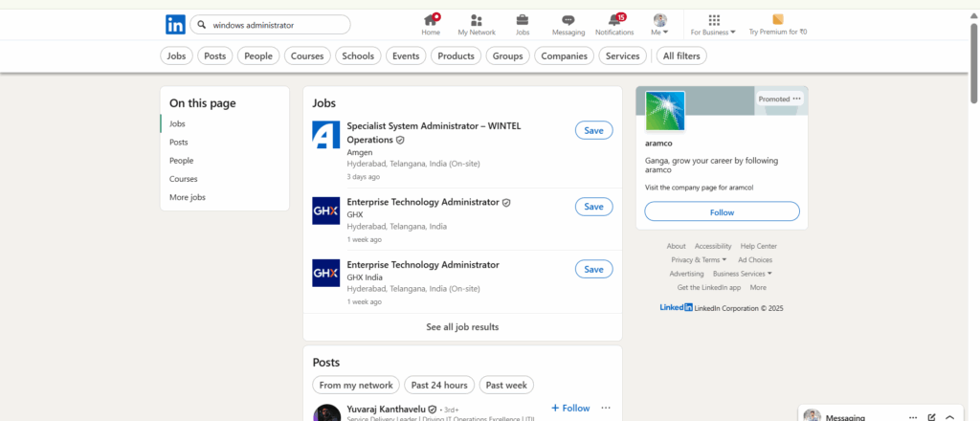Filter results by Courses
Image resolution: width=980 pixels, height=421 pixels.
(x=307, y=56)
